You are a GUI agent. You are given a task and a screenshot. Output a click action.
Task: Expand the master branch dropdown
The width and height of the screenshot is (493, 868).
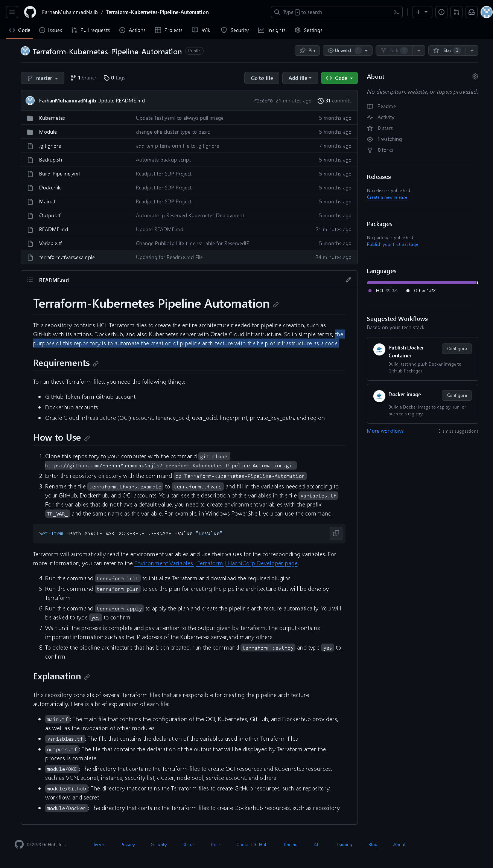coord(43,78)
